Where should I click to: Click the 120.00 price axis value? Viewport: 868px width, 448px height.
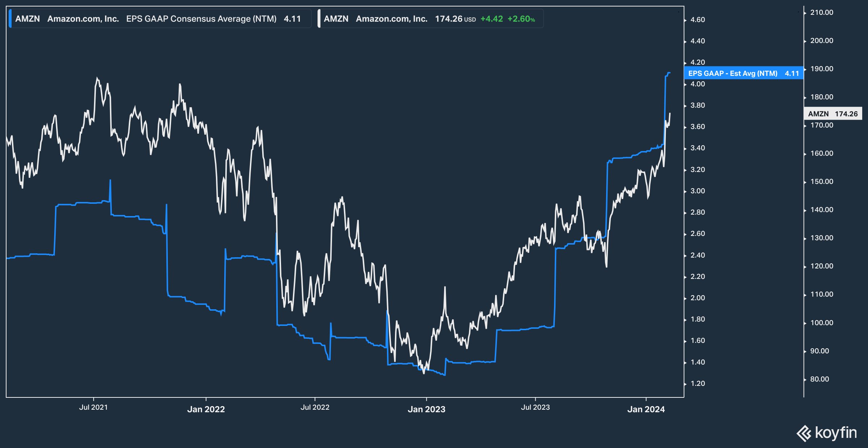pyautogui.click(x=822, y=266)
